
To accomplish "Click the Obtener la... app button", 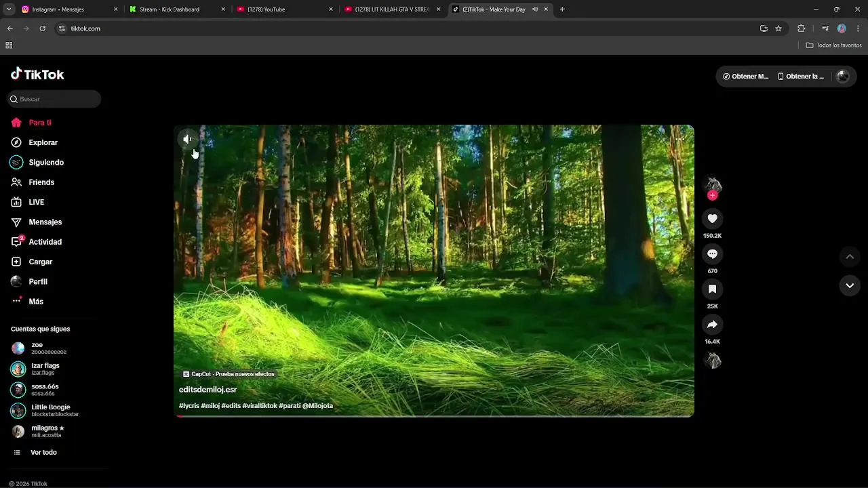I will coord(801,77).
